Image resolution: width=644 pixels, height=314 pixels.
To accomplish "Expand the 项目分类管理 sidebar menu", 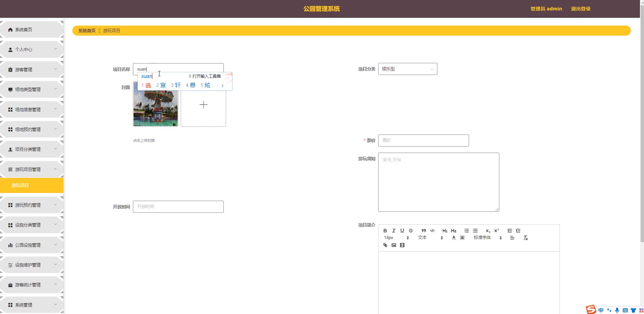I will 32,149.
